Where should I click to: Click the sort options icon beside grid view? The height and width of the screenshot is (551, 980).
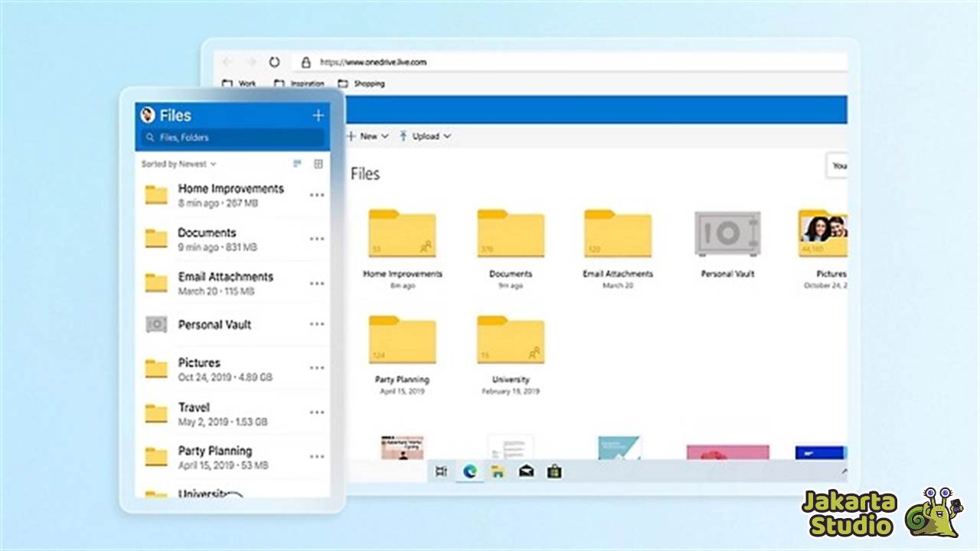coord(298,164)
